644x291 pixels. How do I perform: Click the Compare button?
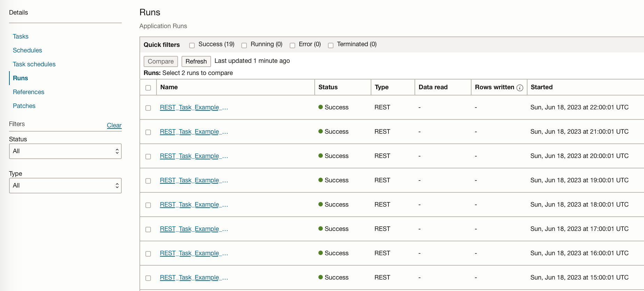click(x=161, y=61)
